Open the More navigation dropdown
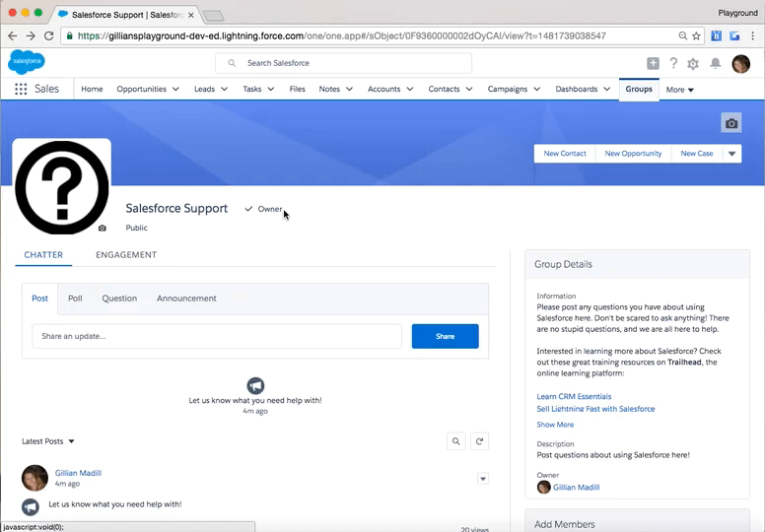 point(679,90)
